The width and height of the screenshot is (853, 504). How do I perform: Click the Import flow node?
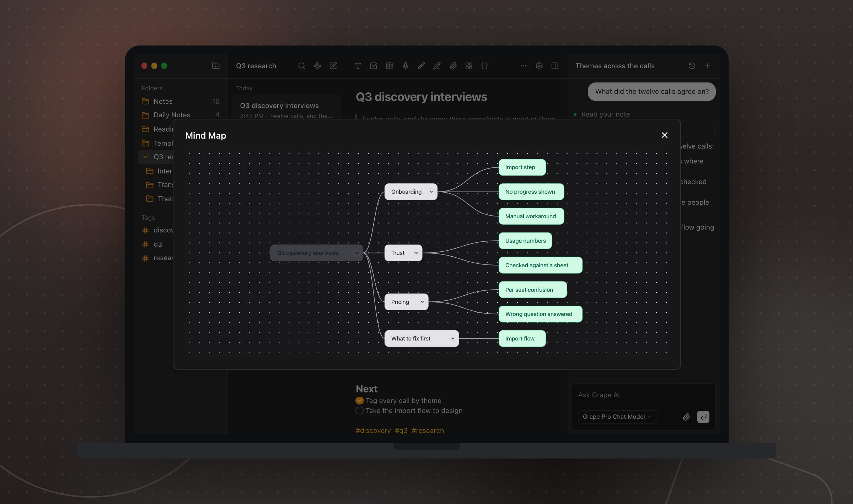(x=522, y=339)
